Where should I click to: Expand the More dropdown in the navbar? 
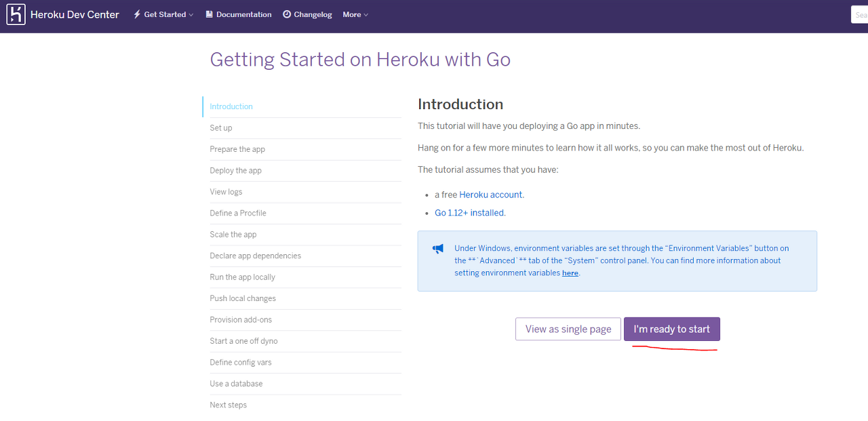(355, 14)
